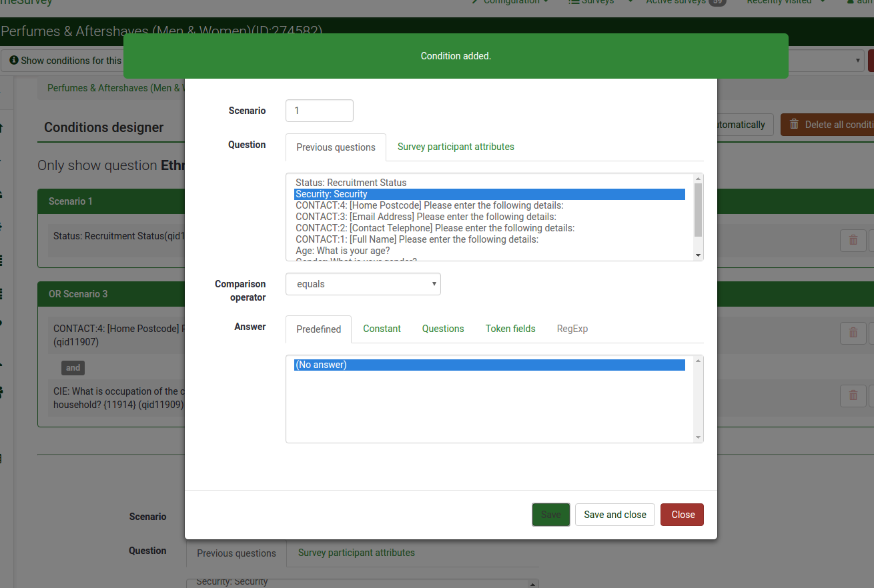This screenshot has width=874, height=588.
Task: Select 'Age: What is your age?' in list
Action: (343, 251)
